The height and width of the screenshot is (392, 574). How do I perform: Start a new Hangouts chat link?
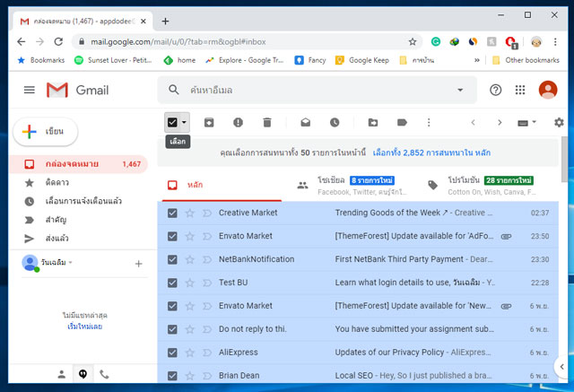click(x=84, y=327)
